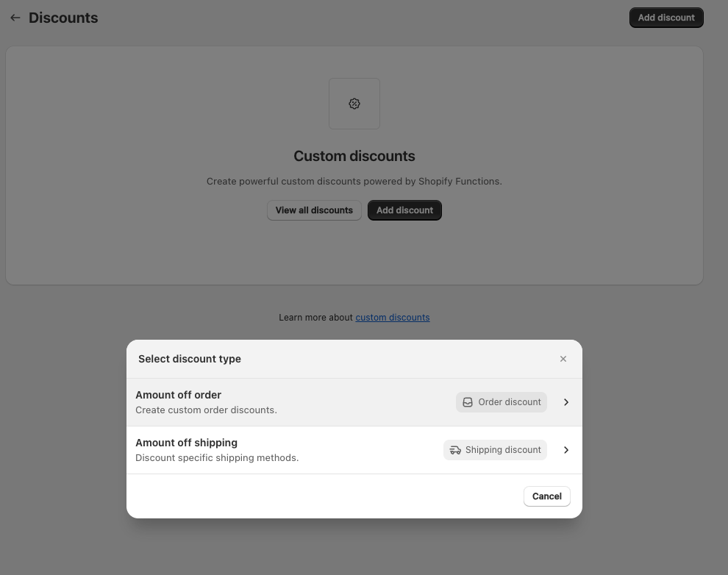Click Add discount in the page header
728x575 pixels.
pyautogui.click(x=665, y=18)
